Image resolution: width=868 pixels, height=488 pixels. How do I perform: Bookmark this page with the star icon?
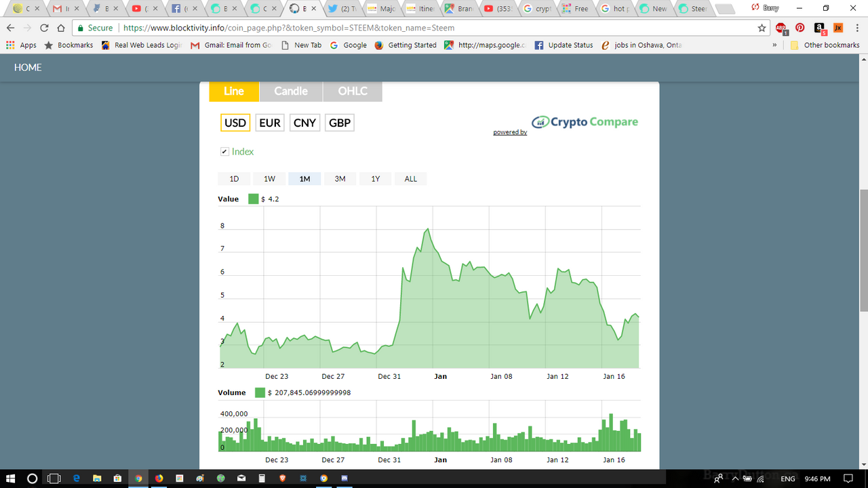pyautogui.click(x=762, y=28)
